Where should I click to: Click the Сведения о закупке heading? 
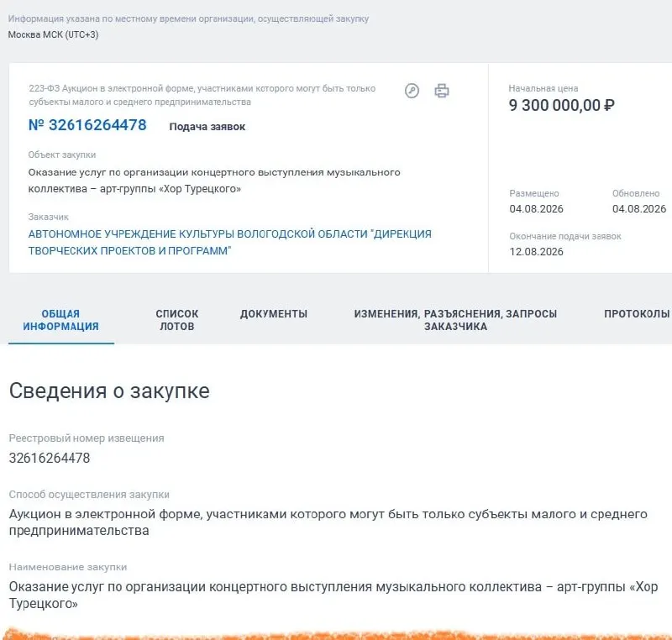pos(109,391)
